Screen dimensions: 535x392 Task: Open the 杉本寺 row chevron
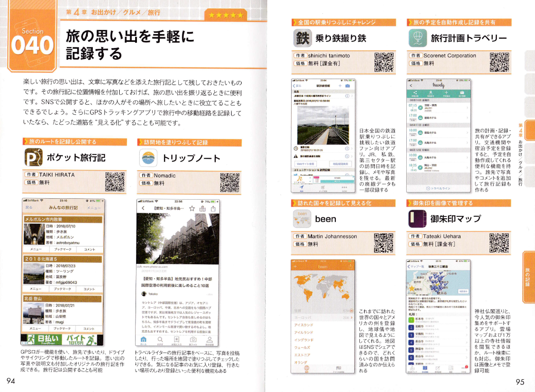coord(467,320)
